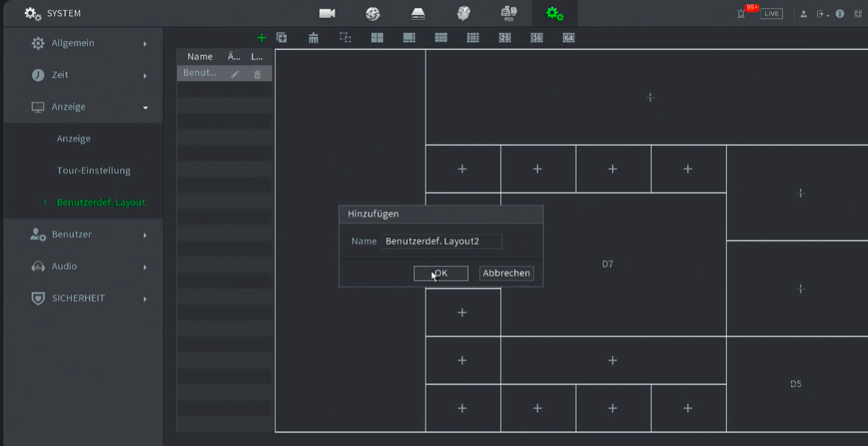Click the green plus add-layout icon
This screenshot has height=446, width=868.
[261, 38]
